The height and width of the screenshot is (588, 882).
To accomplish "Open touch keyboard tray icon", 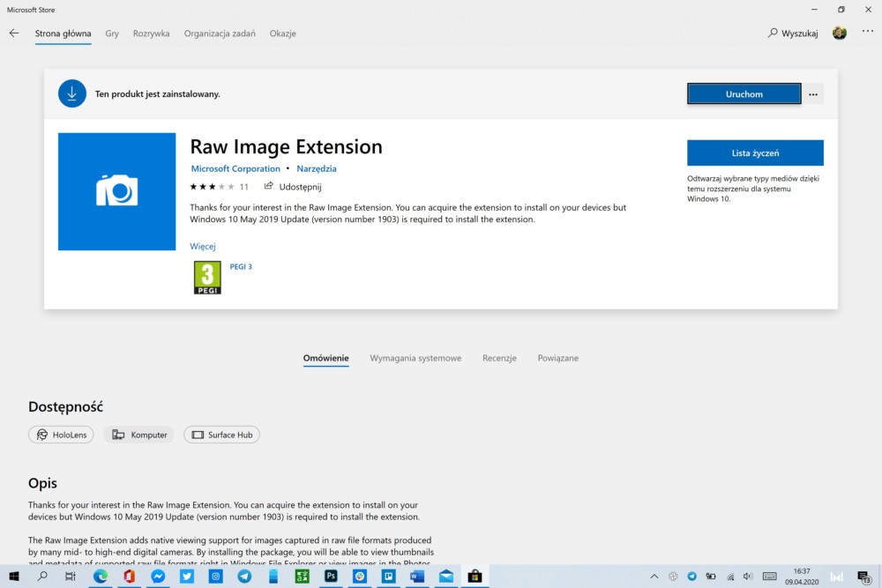I will (x=769, y=577).
